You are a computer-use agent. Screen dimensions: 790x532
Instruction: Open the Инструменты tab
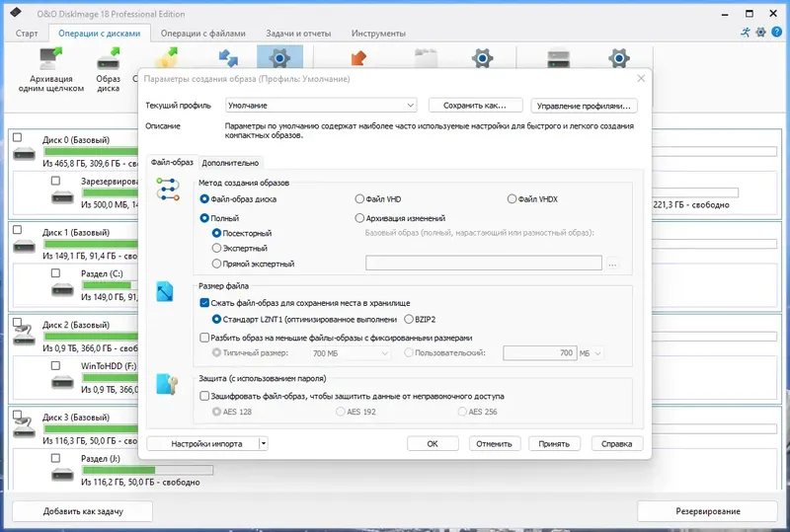[378, 34]
